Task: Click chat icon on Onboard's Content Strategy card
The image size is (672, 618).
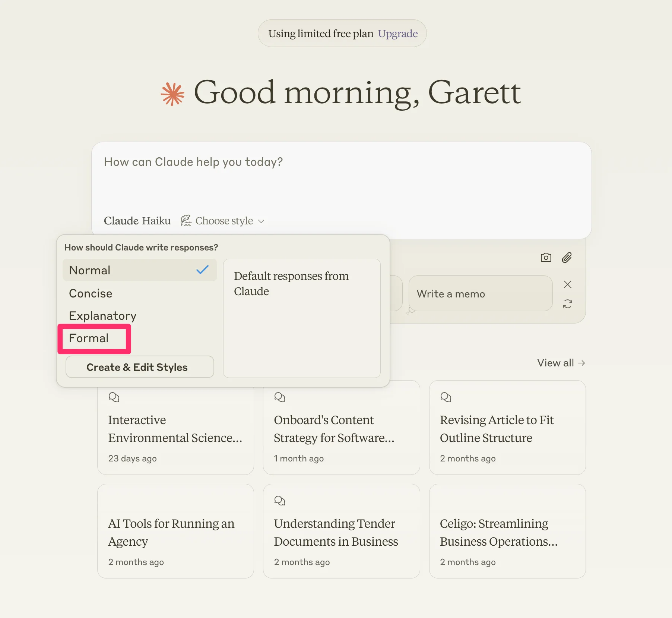Action: 280,397
